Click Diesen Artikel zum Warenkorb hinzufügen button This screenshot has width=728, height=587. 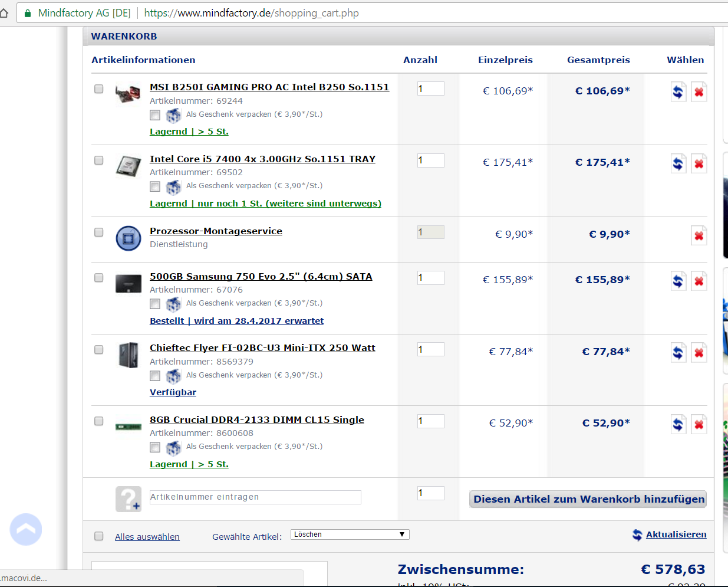[588, 499]
